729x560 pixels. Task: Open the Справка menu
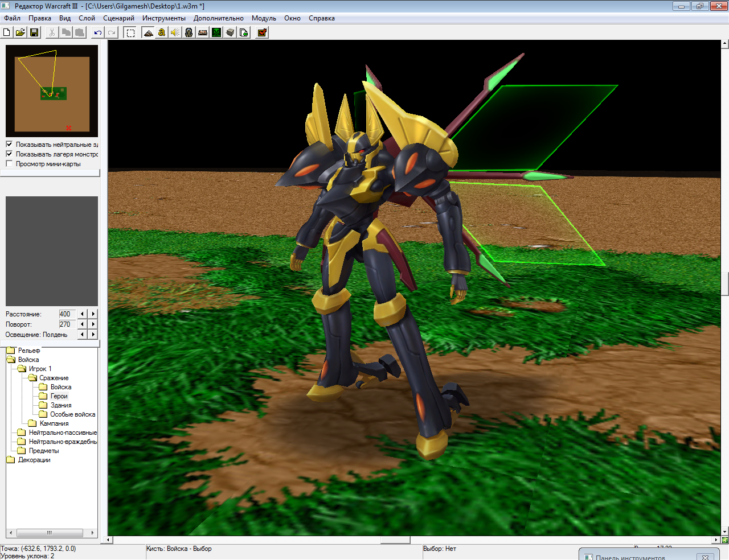[x=322, y=18]
